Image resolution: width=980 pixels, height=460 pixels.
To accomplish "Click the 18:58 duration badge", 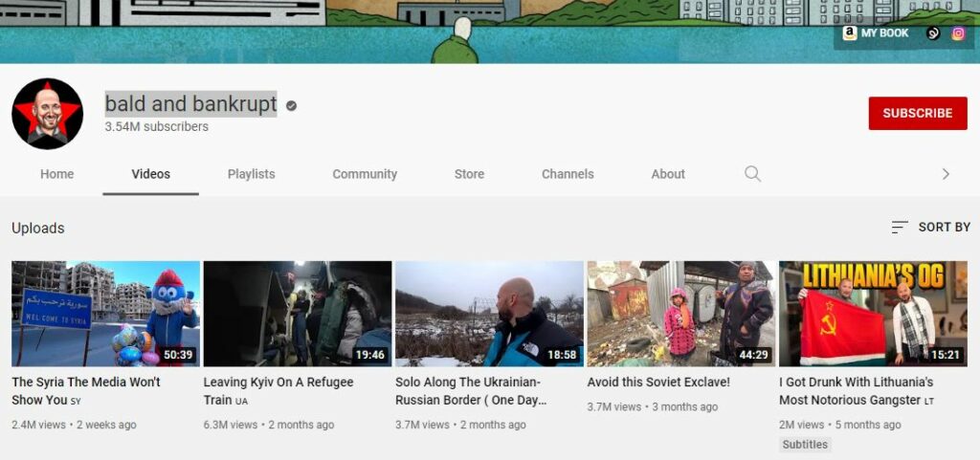I will (563, 355).
